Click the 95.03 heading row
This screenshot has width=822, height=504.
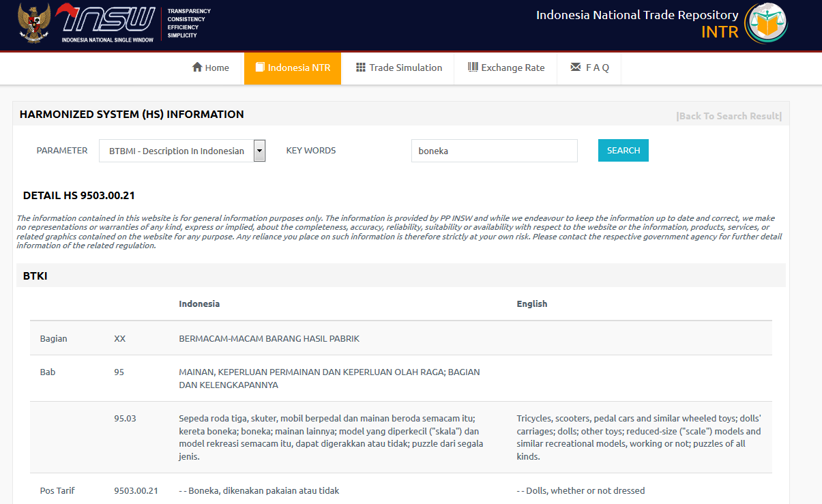(400, 437)
